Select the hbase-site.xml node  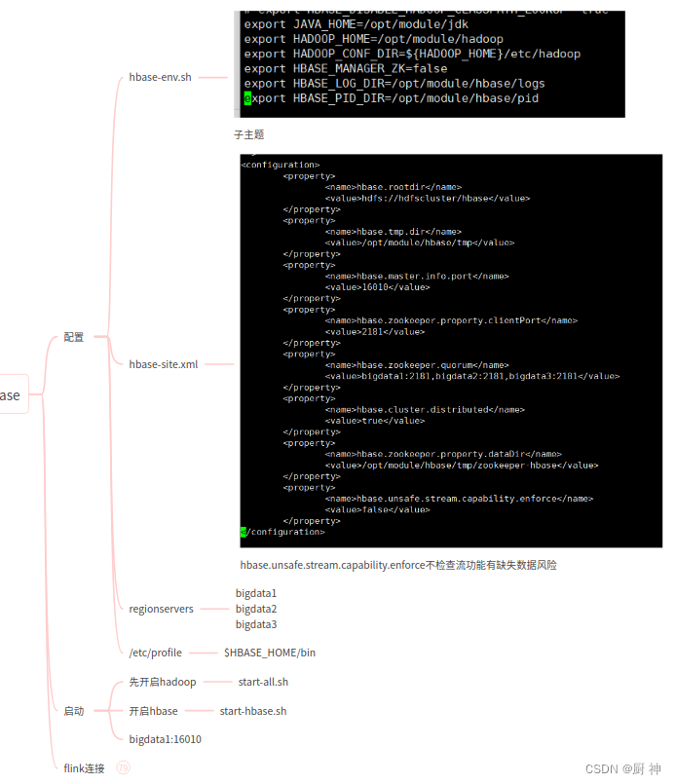[163, 364]
